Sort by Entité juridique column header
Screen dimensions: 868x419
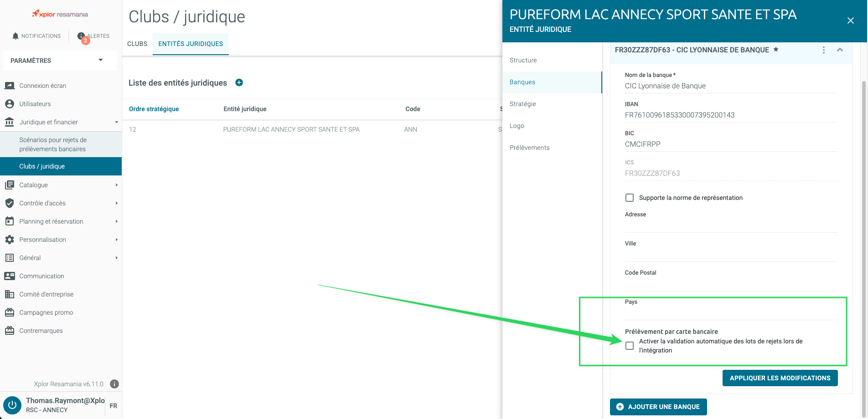245,109
